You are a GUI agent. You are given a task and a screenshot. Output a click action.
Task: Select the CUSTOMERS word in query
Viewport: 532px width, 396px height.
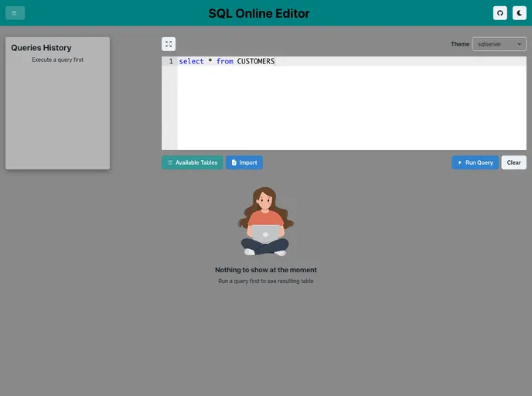(255, 61)
